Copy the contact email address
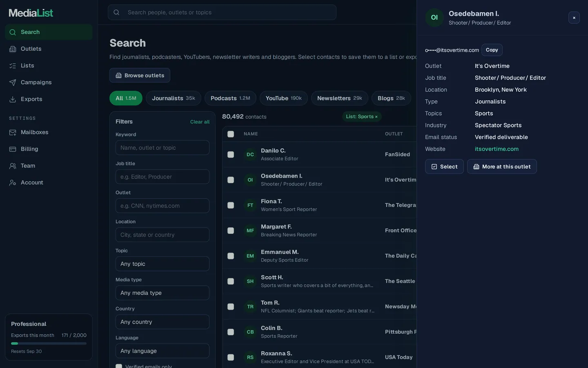 pos(492,50)
